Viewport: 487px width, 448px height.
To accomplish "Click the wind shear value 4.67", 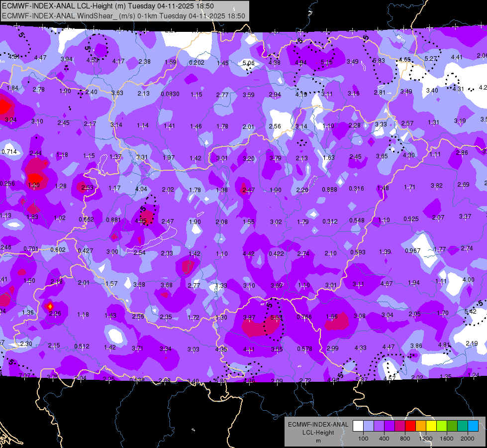I will pyautogui.click(x=387, y=284).
